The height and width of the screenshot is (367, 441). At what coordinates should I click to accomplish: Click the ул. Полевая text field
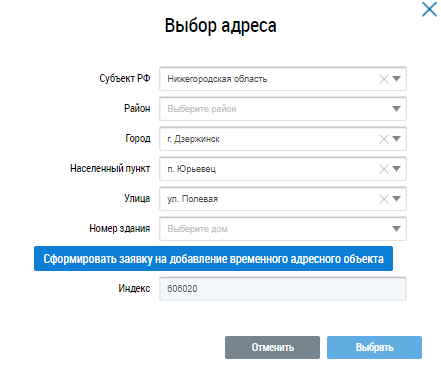point(268,199)
